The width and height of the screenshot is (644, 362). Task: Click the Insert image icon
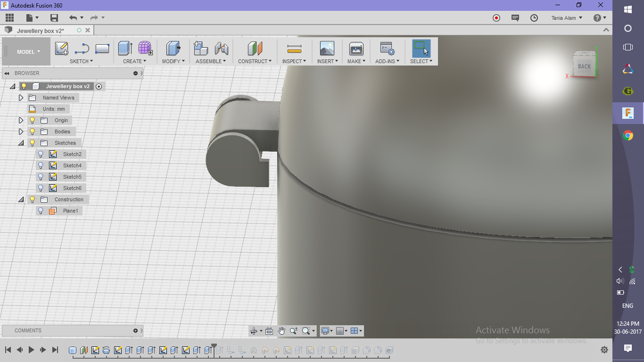(327, 49)
